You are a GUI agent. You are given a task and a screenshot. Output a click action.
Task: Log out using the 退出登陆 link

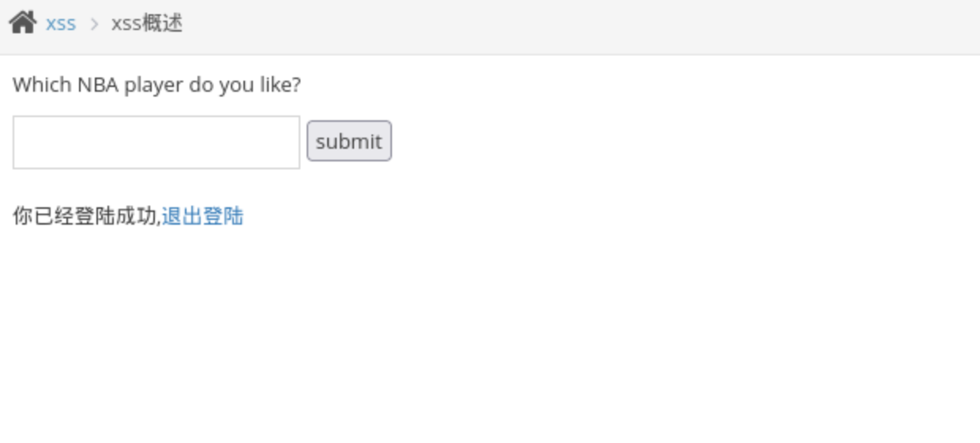(x=202, y=216)
